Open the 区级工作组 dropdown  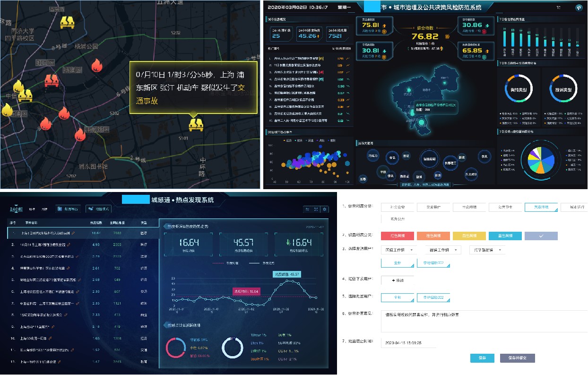(399, 250)
